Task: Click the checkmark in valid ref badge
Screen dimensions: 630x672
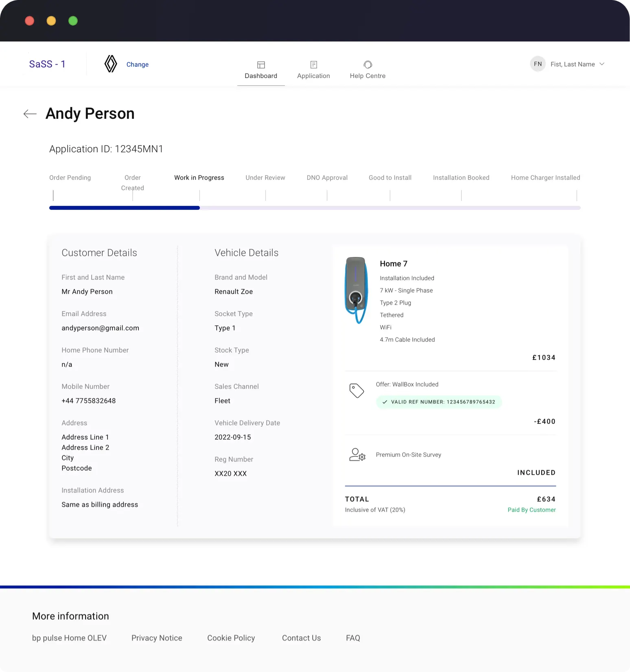Action: [385, 402]
